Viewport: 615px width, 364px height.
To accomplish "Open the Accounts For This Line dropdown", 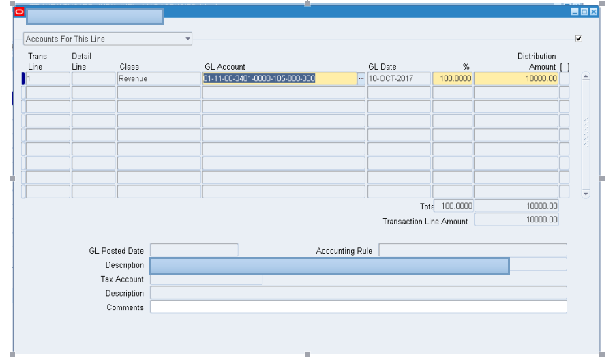I will tap(108, 39).
